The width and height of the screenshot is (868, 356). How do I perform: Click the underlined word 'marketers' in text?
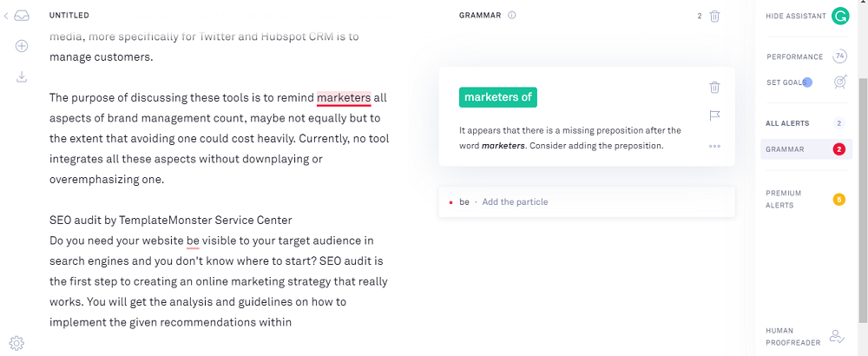click(344, 97)
